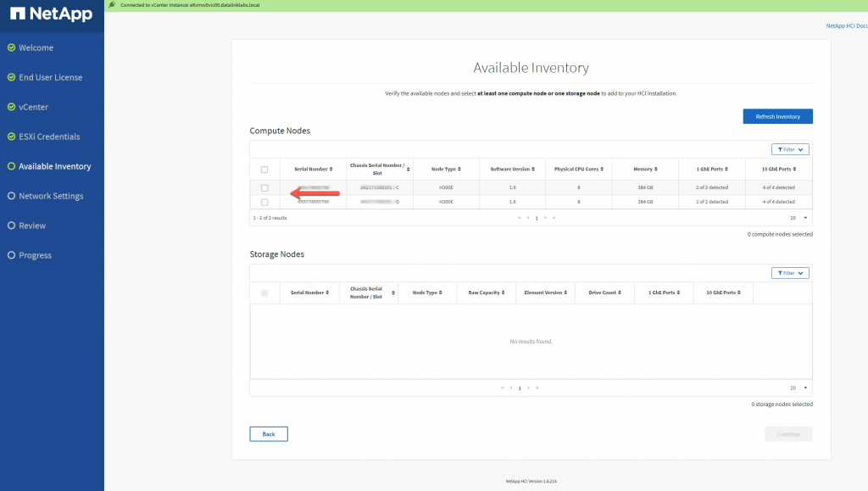Click the vCenter connection status icon in green banner
This screenshot has height=491, width=868.
(x=113, y=4)
